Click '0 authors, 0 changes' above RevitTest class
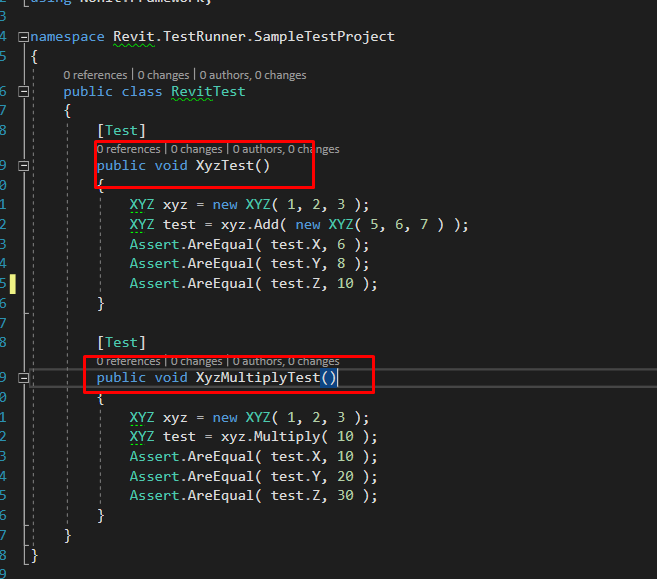The width and height of the screenshot is (657, 579). click(252, 75)
